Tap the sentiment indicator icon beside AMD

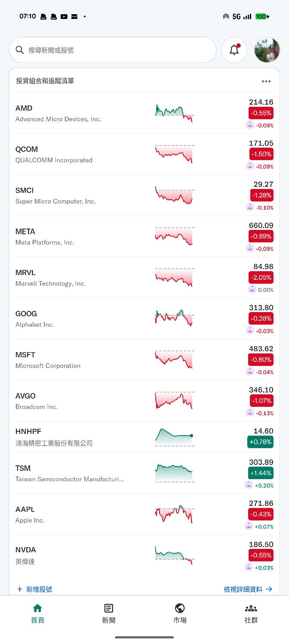[x=250, y=124]
